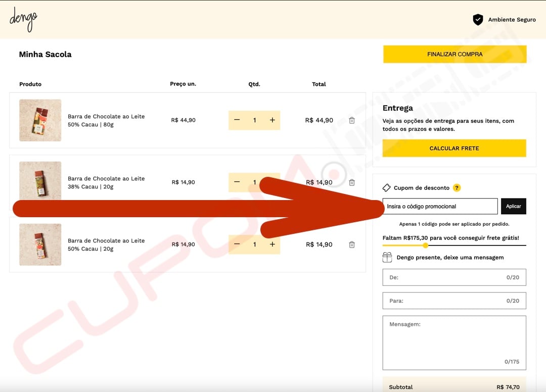Click the R$ 44,90 total for the 80g bar
This screenshot has width=546, height=392.
pos(319,120)
